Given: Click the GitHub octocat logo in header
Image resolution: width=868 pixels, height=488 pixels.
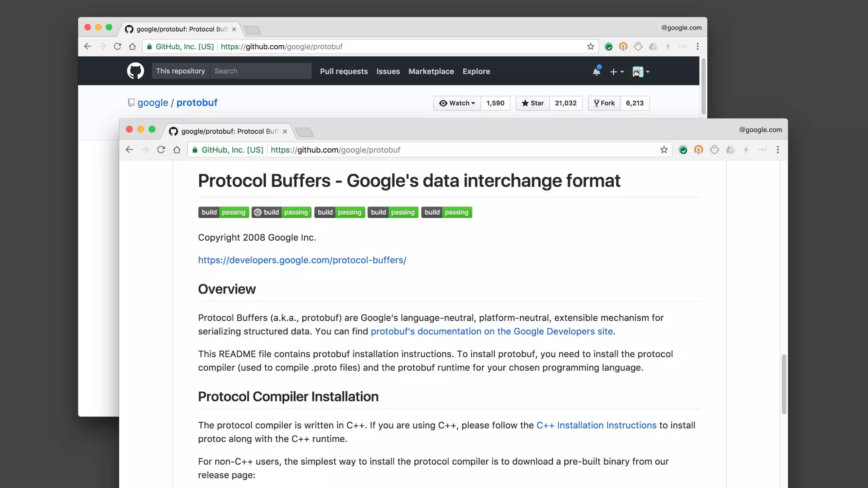Looking at the screenshot, I should click(136, 71).
